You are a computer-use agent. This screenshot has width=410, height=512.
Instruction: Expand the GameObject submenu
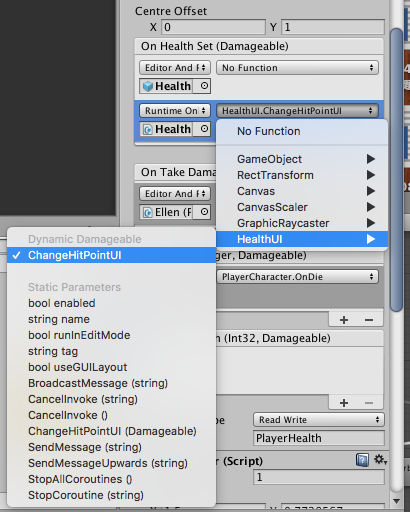(302, 159)
